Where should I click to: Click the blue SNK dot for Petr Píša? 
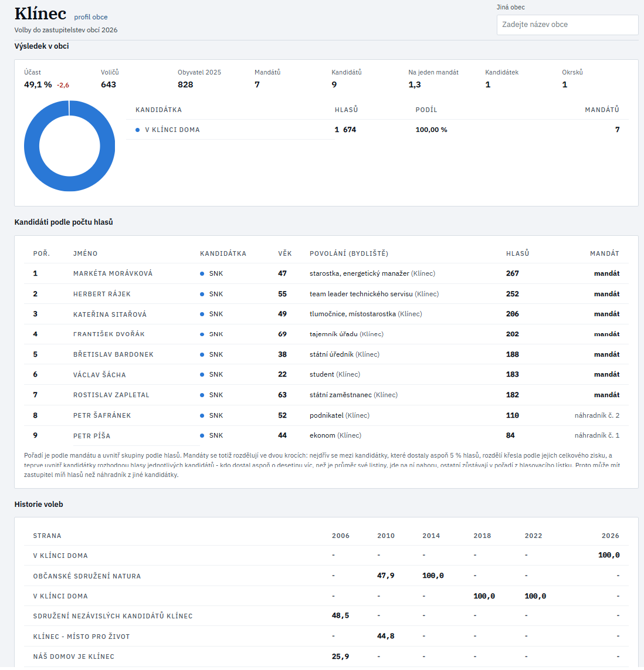[202, 435]
